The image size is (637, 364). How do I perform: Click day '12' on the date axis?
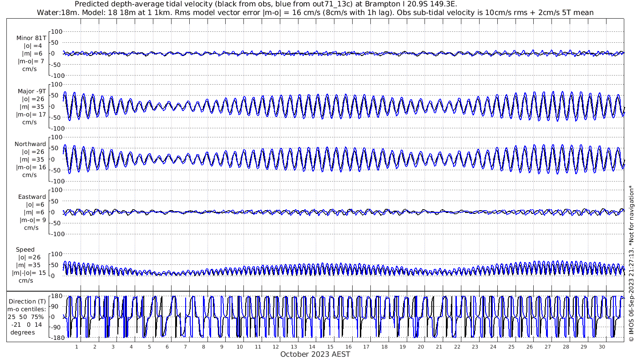pos(276,347)
